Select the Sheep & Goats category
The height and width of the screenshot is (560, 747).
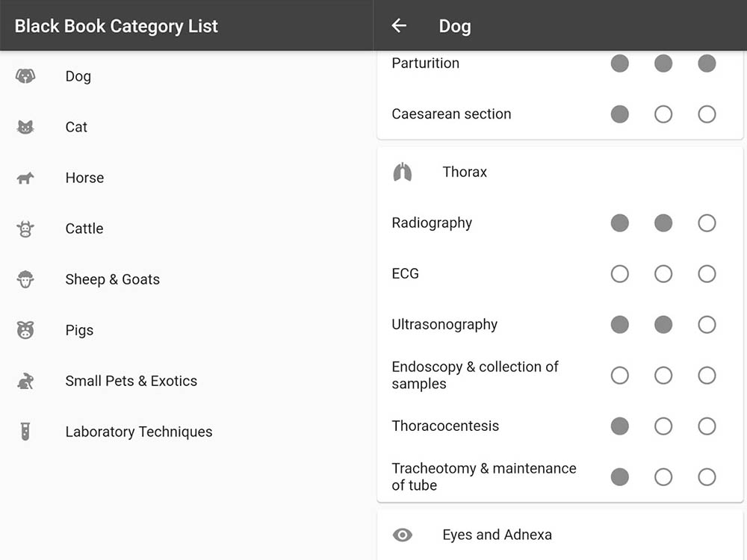(113, 279)
